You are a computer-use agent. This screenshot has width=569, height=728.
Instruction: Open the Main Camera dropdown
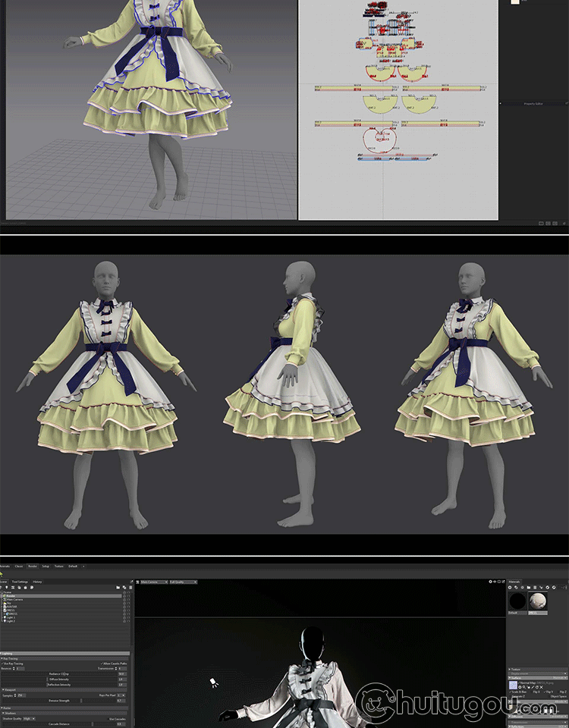(x=154, y=582)
